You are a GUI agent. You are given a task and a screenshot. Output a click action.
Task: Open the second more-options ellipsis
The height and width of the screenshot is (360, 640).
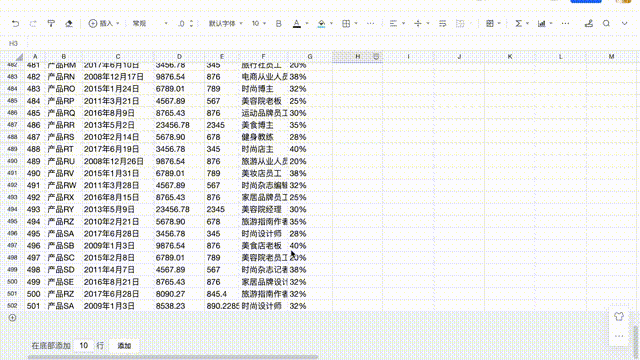tap(565, 24)
